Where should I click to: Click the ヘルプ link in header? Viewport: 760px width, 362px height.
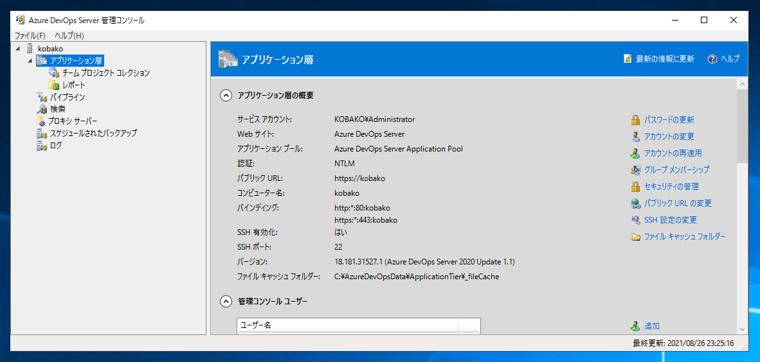[730, 59]
